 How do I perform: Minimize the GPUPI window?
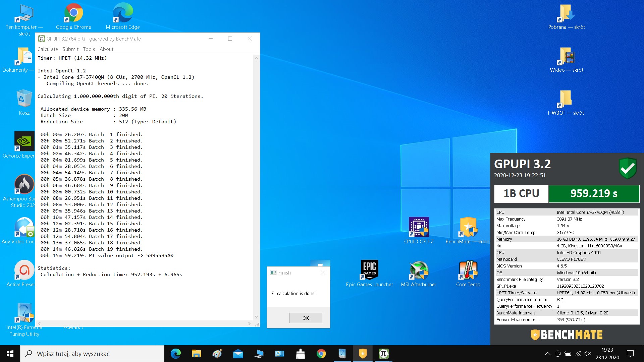point(211,39)
